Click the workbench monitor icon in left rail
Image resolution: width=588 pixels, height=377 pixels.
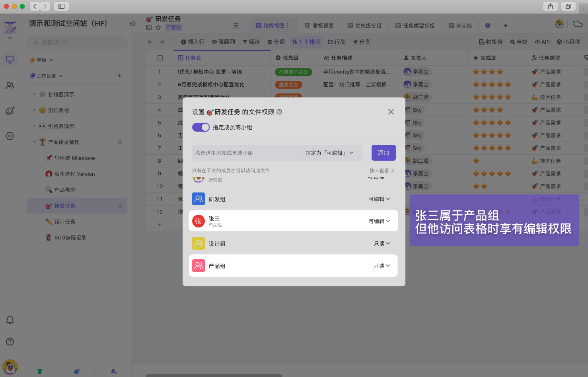[10, 60]
